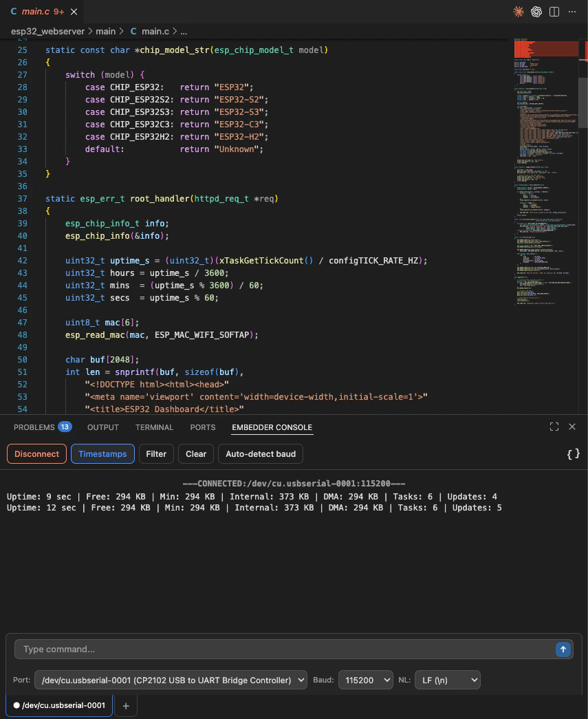Toggle the Filter option

(156, 453)
